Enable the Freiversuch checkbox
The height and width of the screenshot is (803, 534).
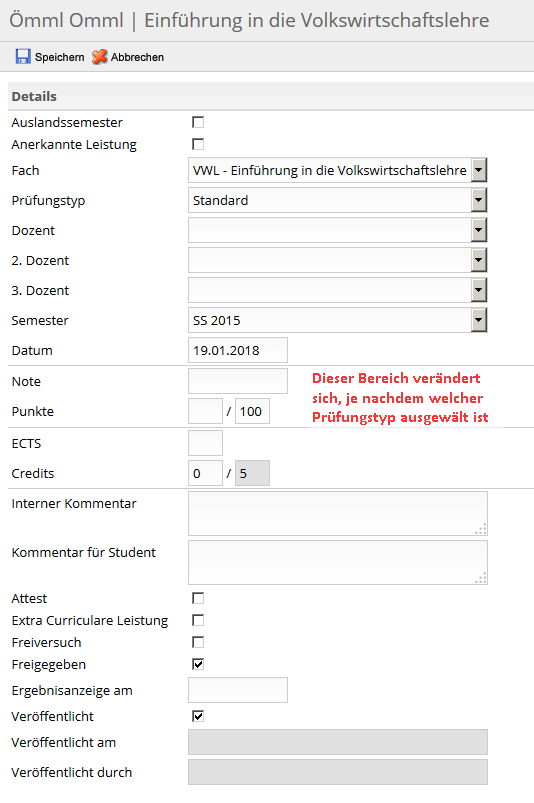pyautogui.click(x=198, y=642)
